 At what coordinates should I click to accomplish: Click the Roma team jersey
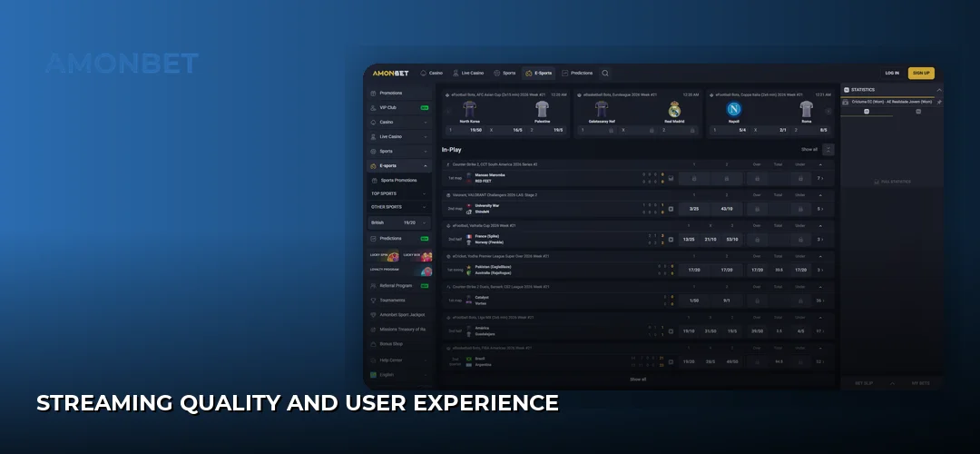point(807,109)
